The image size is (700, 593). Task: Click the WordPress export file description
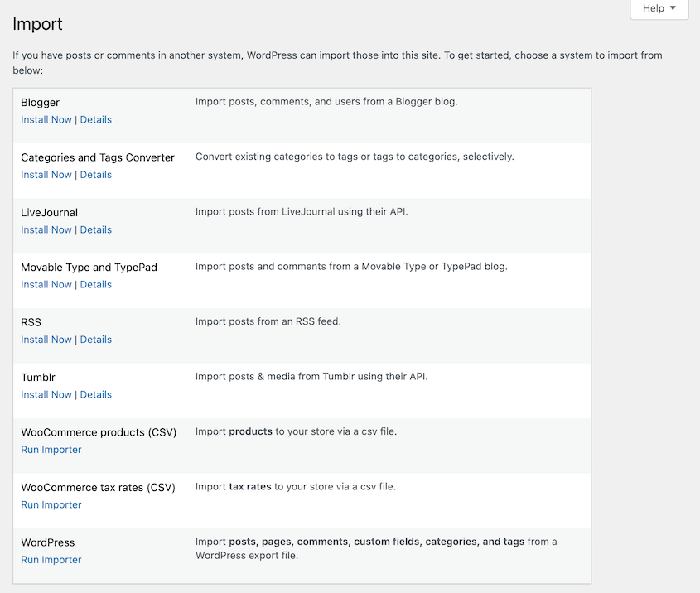(x=376, y=548)
